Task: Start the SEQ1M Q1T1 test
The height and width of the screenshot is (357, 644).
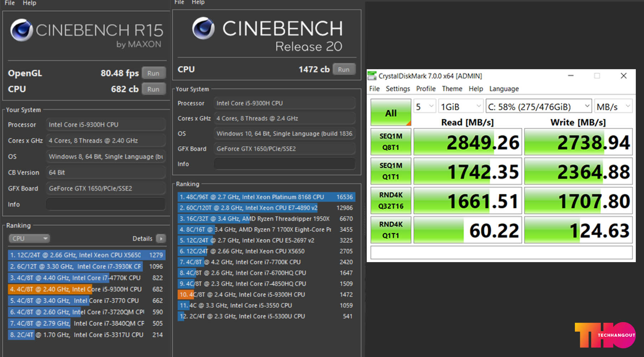Action: (391, 171)
